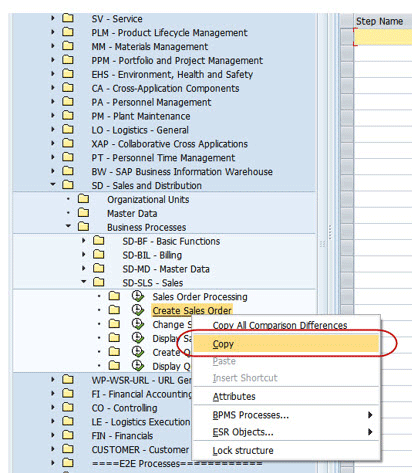
Task: Collapse the SD - Sales and Distribution node
Action: point(53,184)
